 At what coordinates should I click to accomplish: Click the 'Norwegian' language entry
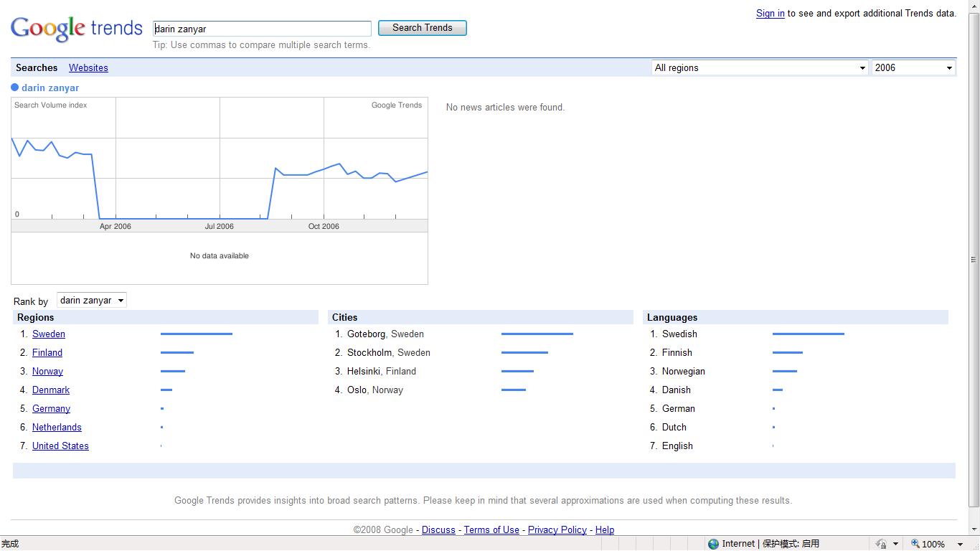coord(684,371)
